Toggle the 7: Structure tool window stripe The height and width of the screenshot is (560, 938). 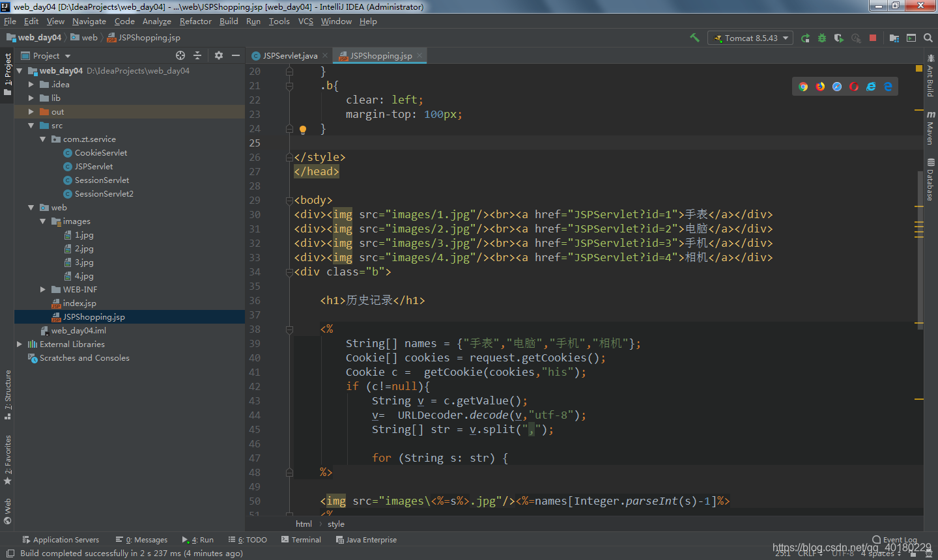coord(7,395)
